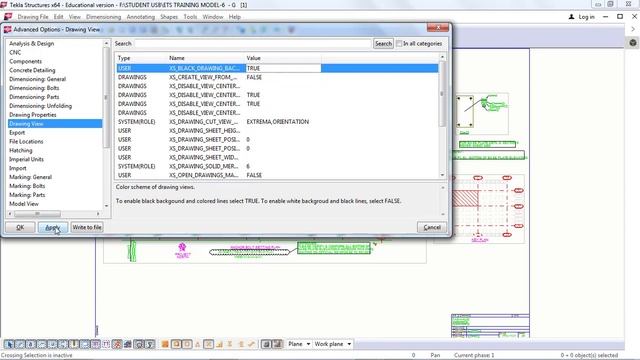Click the Cancel button
The image size is (640, 360).
(x=432, y=227)
